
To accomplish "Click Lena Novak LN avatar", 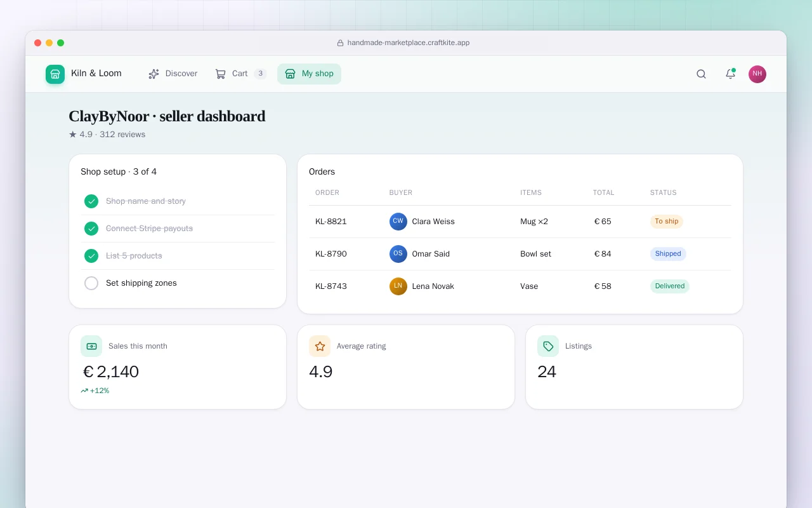I will coord(398,286).
